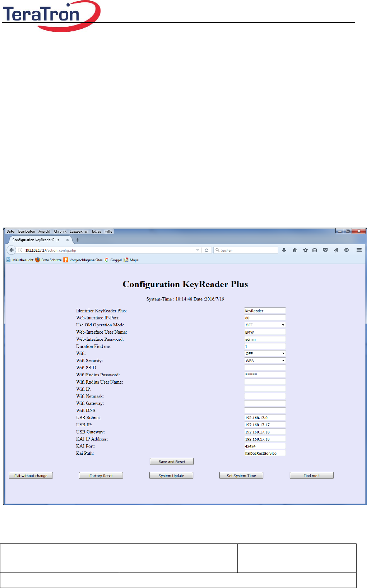Open the Hilfe menu
Viewport: 367px width, 588px height.
pyautogui.click(x=108, y=231)
